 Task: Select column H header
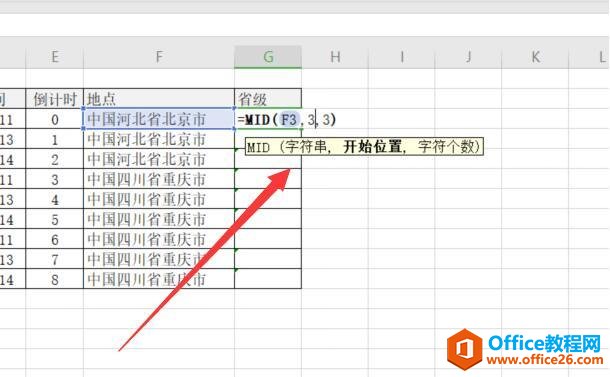pos(335,57)
